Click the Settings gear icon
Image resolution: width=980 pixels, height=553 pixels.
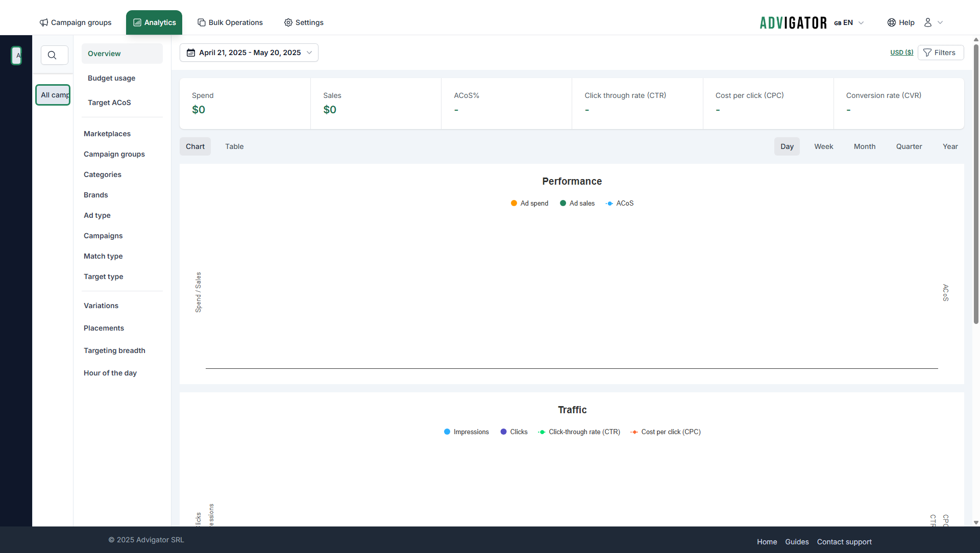(x=288, y=22)
